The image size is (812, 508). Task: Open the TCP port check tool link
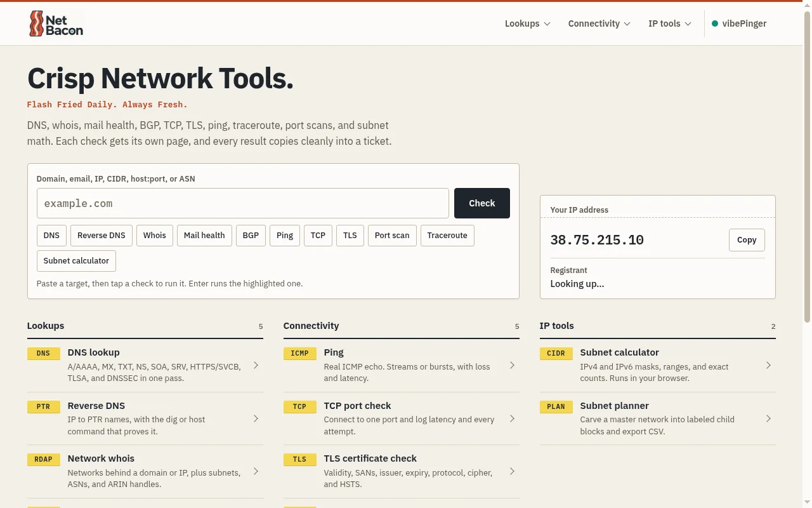(x=402, y=418)
